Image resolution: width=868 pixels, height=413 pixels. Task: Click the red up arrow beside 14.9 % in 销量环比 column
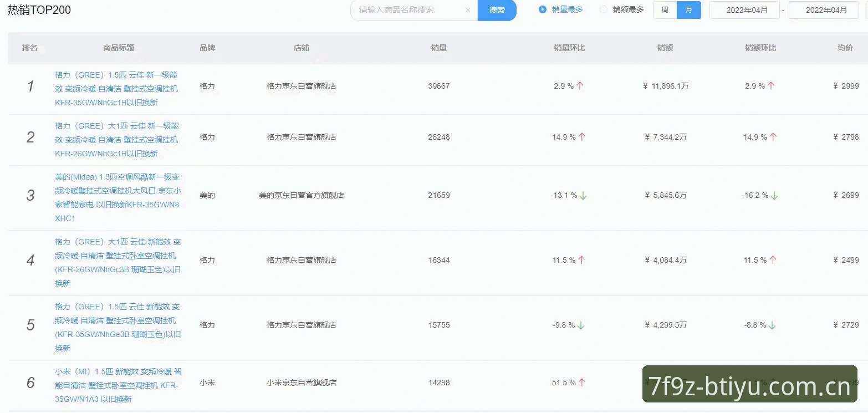pyautogui.click(x=582, y=137)
